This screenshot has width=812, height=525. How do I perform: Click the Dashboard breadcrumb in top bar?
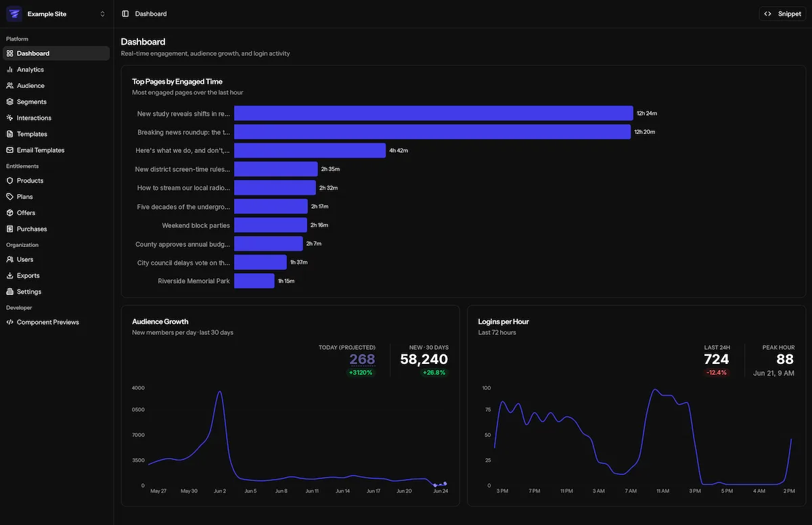(x=151, y=14)
